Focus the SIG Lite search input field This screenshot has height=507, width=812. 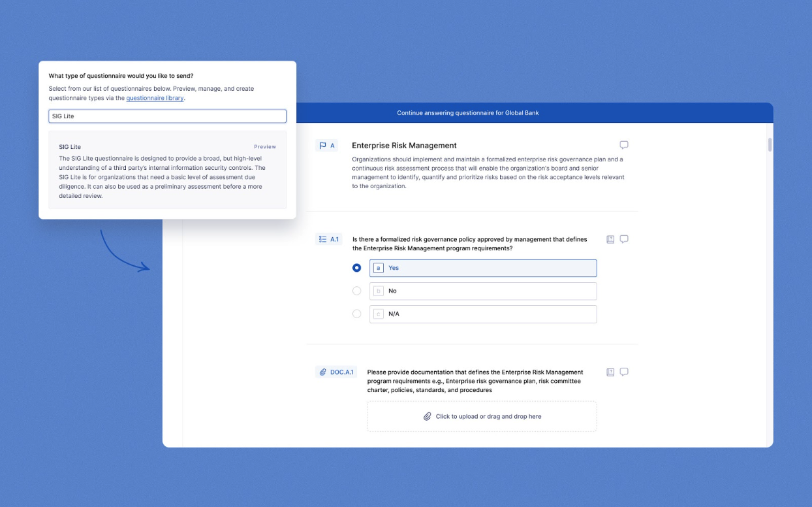(x=167, y=116)
